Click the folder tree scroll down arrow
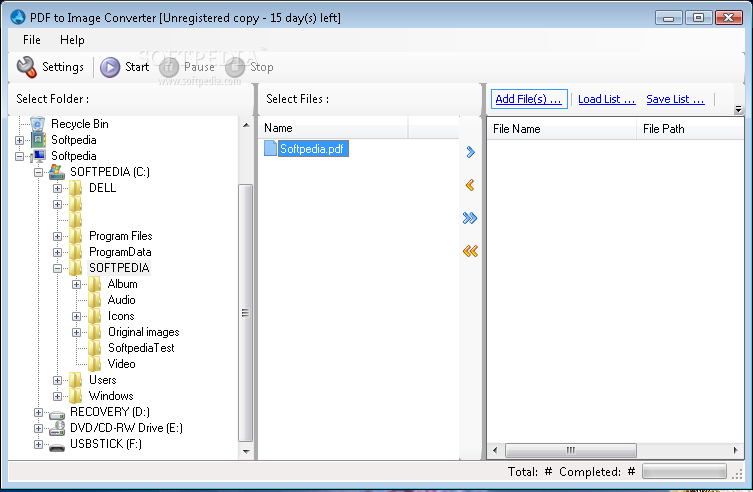The width and height of the screenshot is (753, 492). [x=246, y=451]
